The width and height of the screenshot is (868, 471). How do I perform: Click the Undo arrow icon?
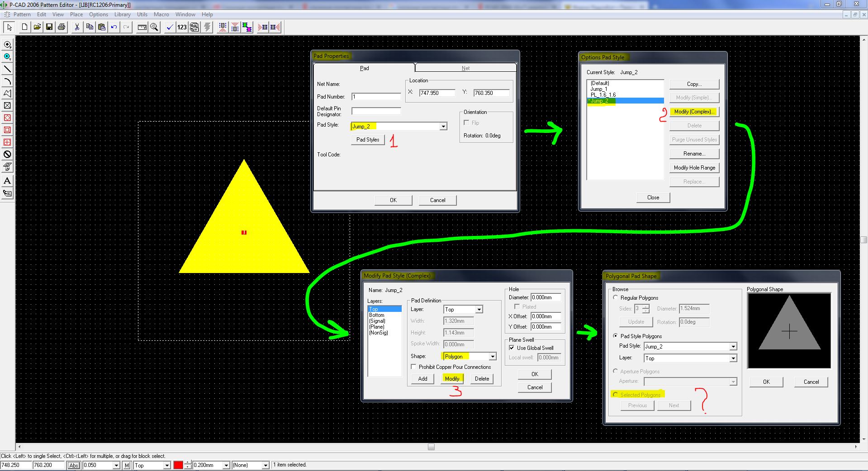click(114, 27)
